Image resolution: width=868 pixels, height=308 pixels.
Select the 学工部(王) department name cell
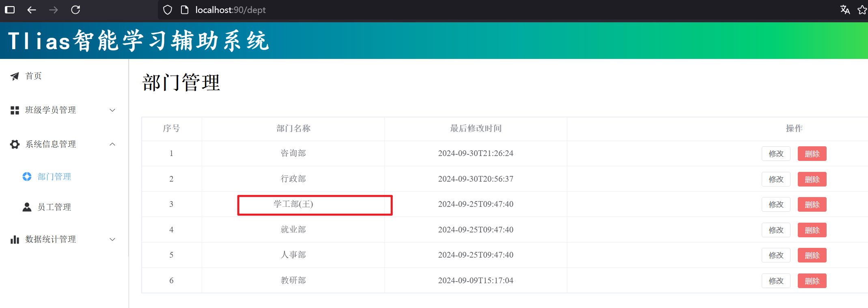coord(293,204)
